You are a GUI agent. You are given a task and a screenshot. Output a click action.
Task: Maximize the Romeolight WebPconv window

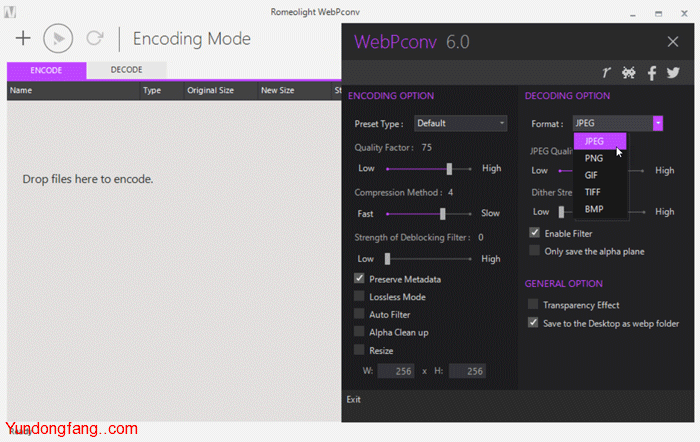pos(658,14)
